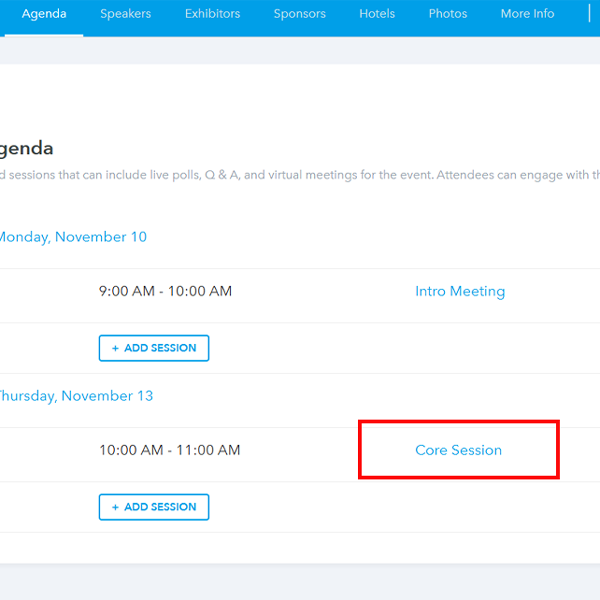Viewport: 600px width, 600px height.
Task: Click the vertical divider right of More Info
Action: pos(589,14)
